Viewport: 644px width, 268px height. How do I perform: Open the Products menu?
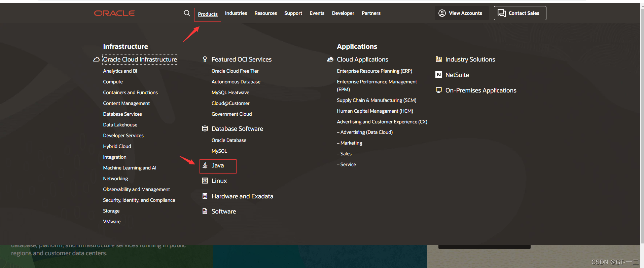coord(208,14)
